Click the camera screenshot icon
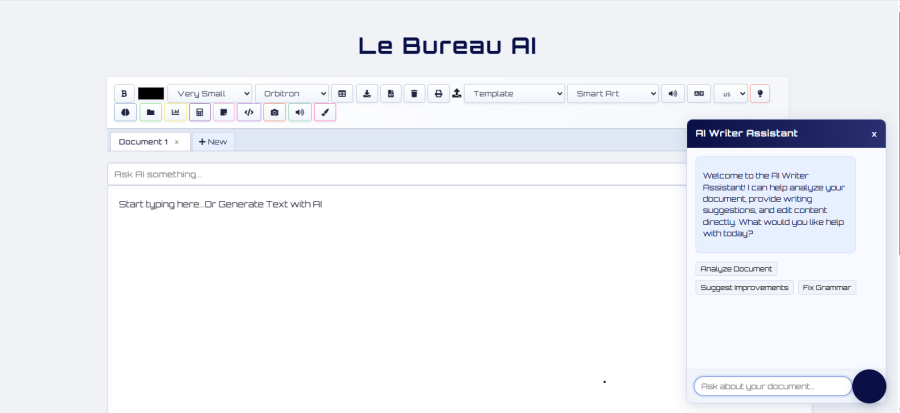The image size is (900, 413). 274,112
